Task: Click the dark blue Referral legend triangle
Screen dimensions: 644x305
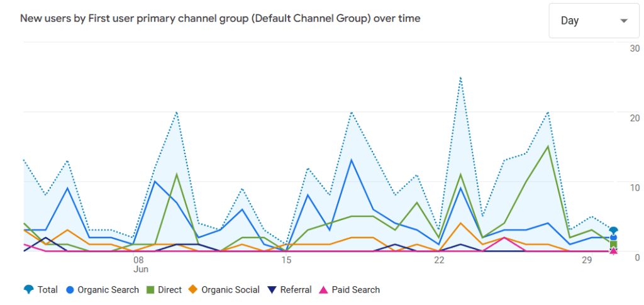Action: [272, 290]
